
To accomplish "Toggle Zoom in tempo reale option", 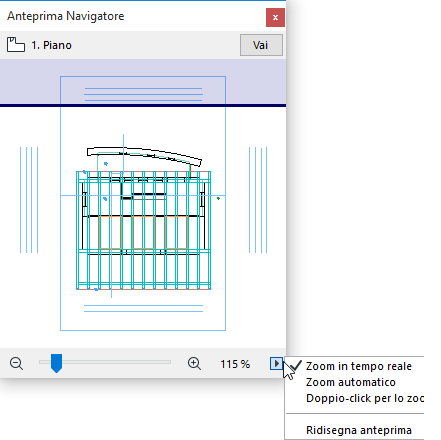I will click(x=355, y=366).
